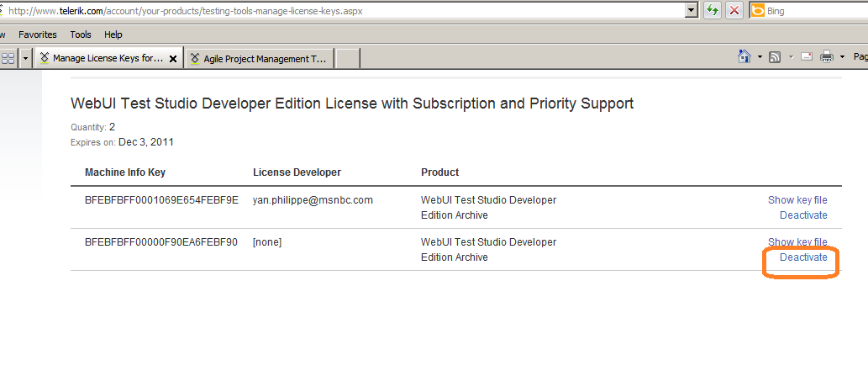Click the RSS feeds icon

775,56
